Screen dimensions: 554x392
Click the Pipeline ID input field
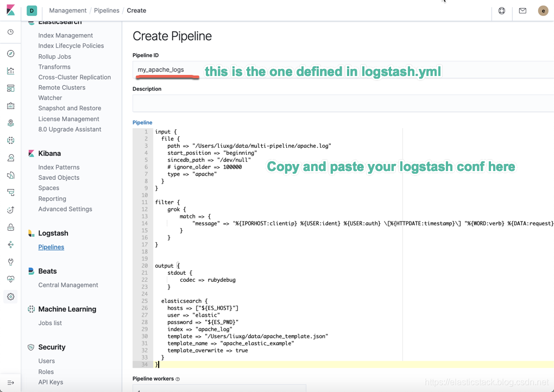343,69
